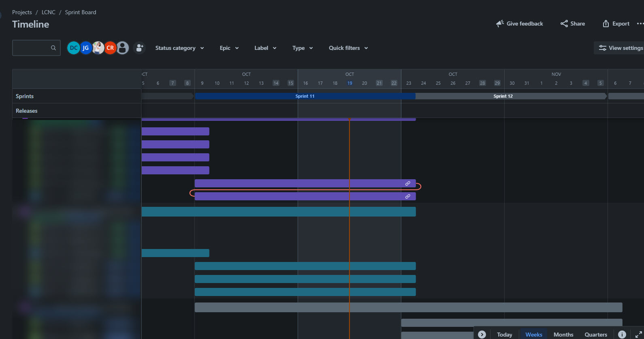
Task: Click the Export upload icon
Action: pyautogui.click(x=606, y=24)
